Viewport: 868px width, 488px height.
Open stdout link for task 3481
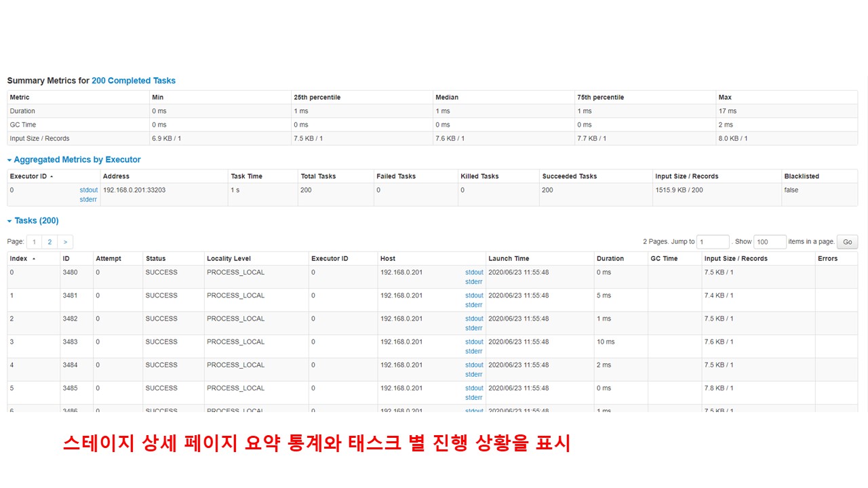coord(474,296)
